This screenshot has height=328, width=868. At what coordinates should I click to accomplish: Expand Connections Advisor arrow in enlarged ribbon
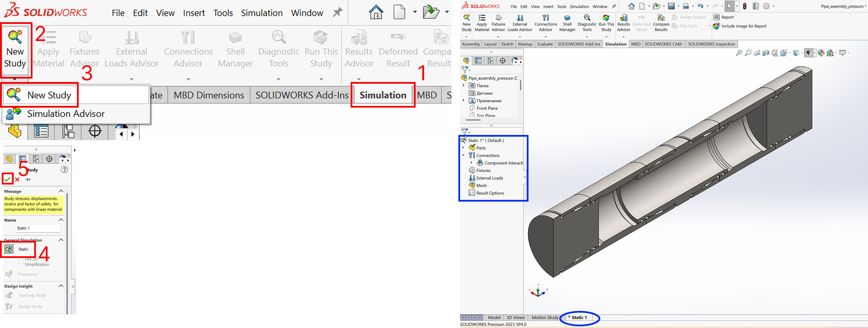(x=188, y=79)
